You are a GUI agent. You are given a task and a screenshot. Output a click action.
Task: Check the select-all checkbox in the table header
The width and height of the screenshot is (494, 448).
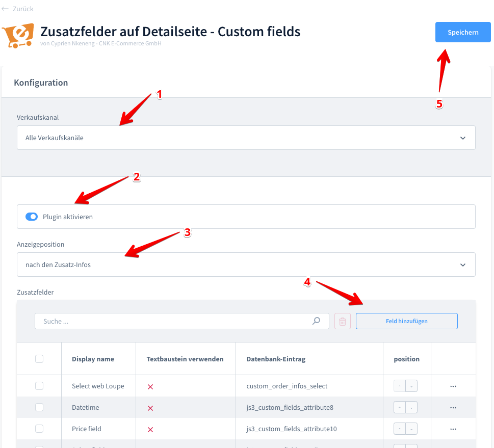[x=39, y=359]
